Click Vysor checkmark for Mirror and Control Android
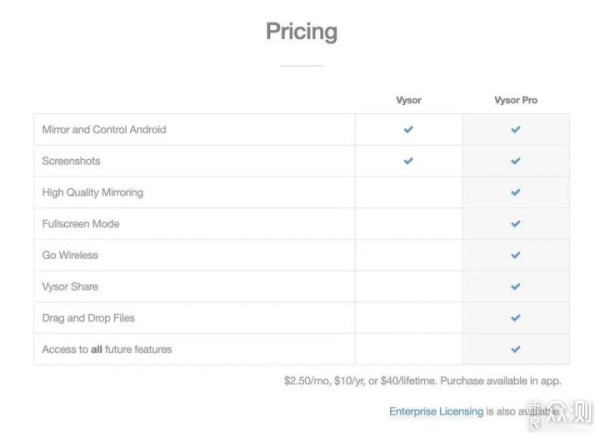The width and height of the screenshot is (600, 438). tap(408, 129)
